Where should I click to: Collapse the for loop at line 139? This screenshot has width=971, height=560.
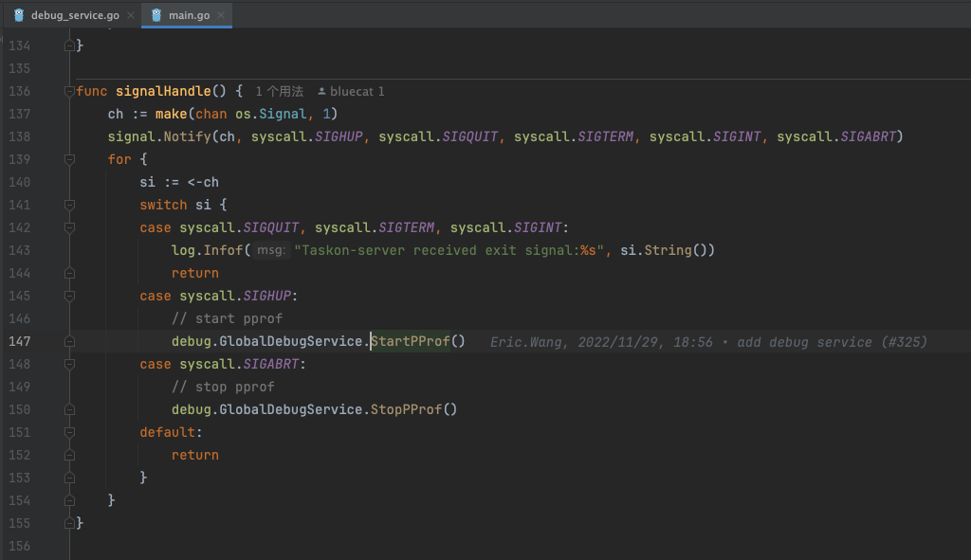69,160
